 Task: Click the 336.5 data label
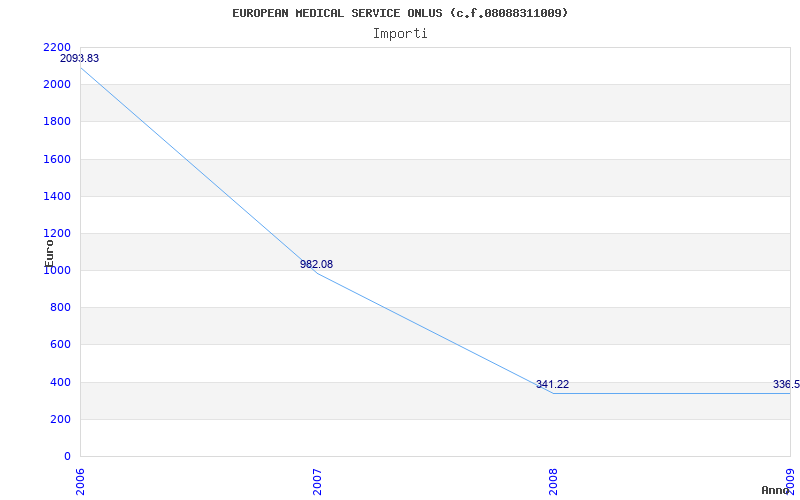[786, 385]
